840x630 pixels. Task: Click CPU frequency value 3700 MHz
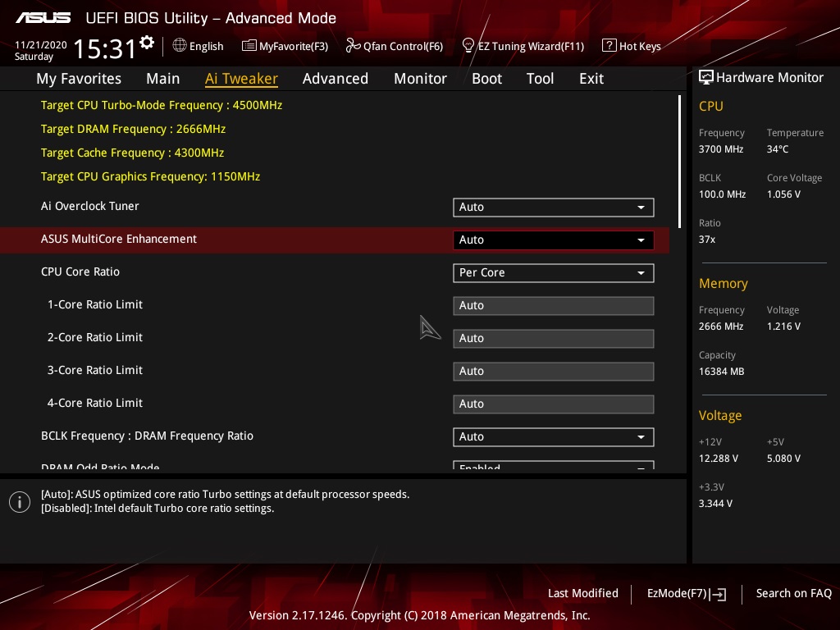click(720, 149)
